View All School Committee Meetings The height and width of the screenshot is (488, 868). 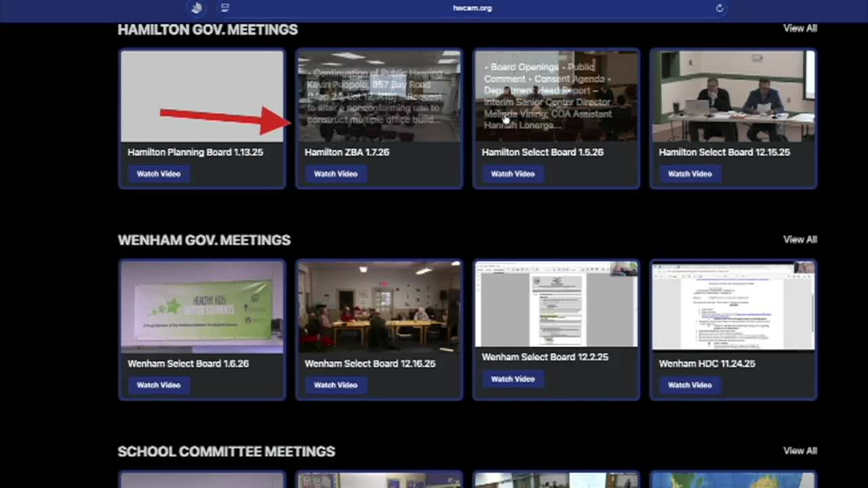point(800,451)
